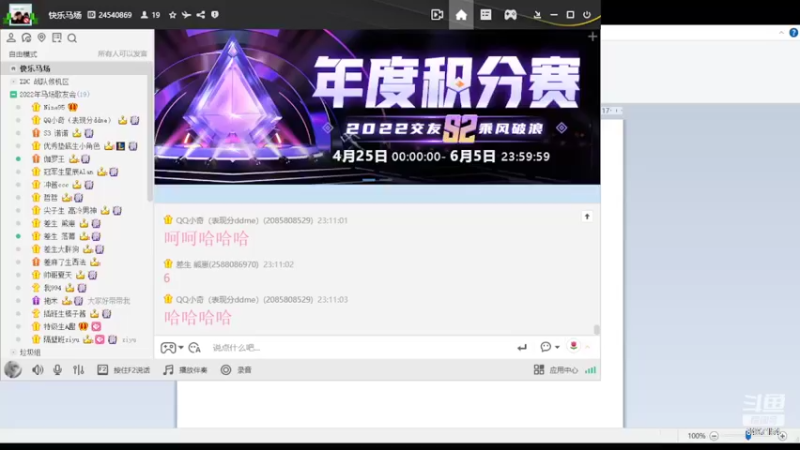Screen dimensions: 800x450
Task: Click the share icon in the title bar
Action: (201, 15)
